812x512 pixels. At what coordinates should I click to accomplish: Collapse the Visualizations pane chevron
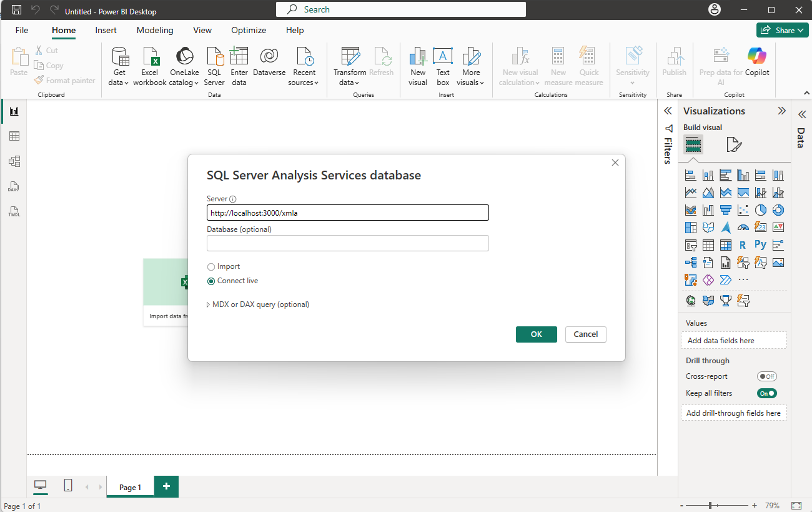click(x=781, y=111)
